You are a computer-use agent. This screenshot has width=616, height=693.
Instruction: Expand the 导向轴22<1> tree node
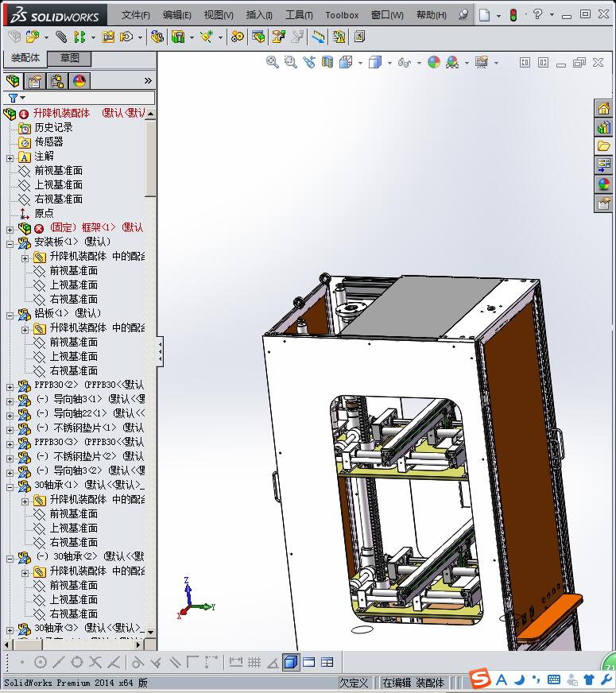10,416
